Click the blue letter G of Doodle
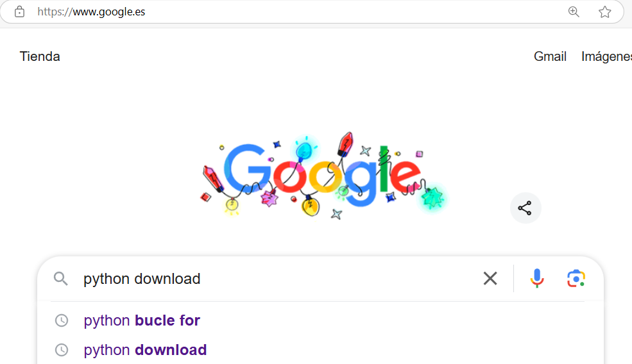This screenshot has width=632, height=364. (x=248, y=168)
